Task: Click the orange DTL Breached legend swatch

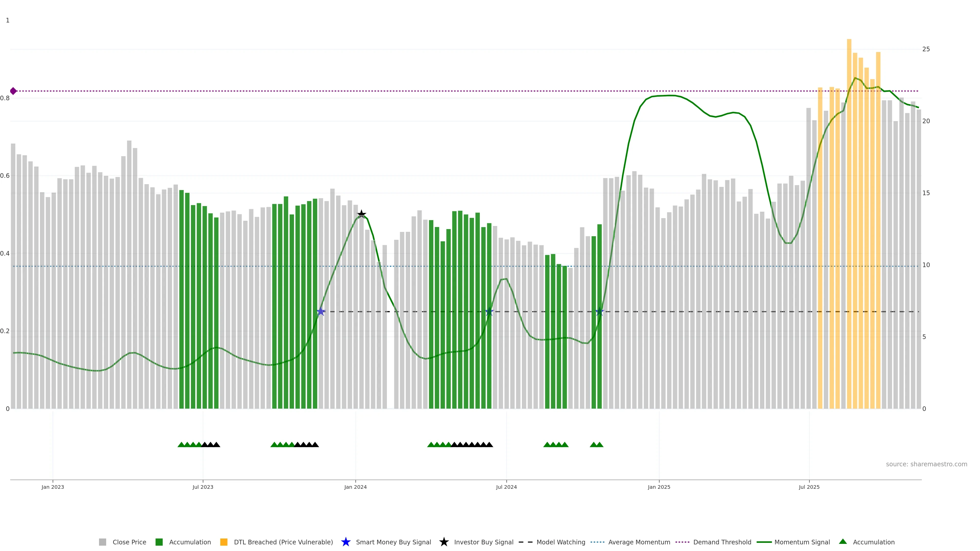Action: tap(224, 542)
